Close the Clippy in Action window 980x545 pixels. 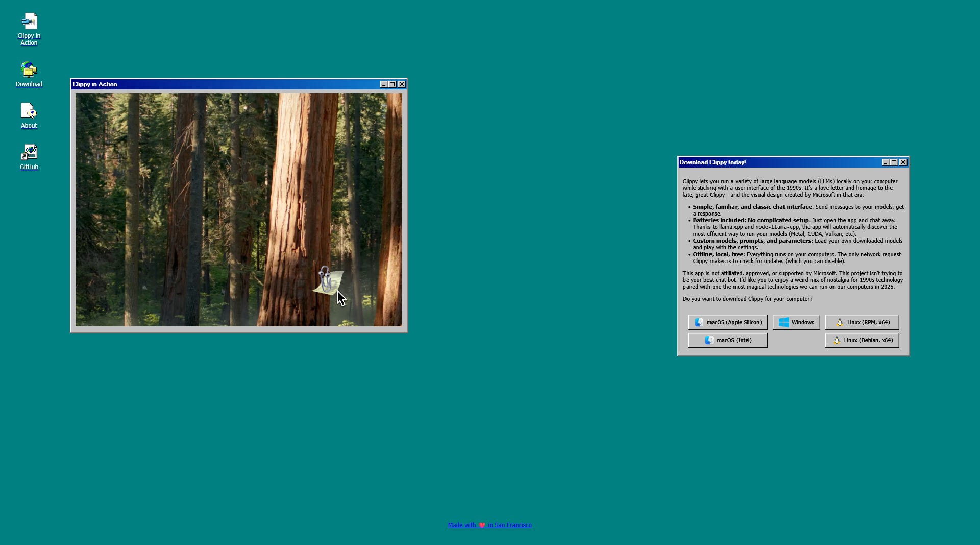pos(402,84)
